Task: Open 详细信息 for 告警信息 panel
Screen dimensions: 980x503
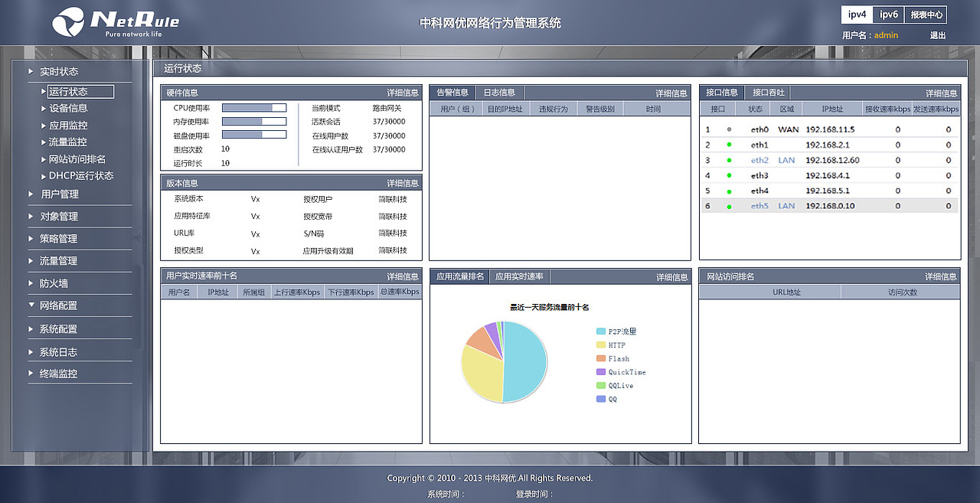Action: point(671,93)
